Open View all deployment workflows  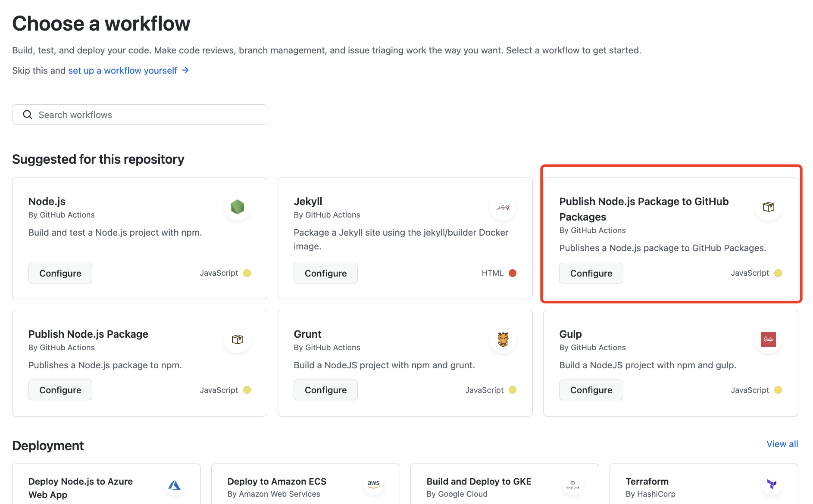click(x=782, y=444)
